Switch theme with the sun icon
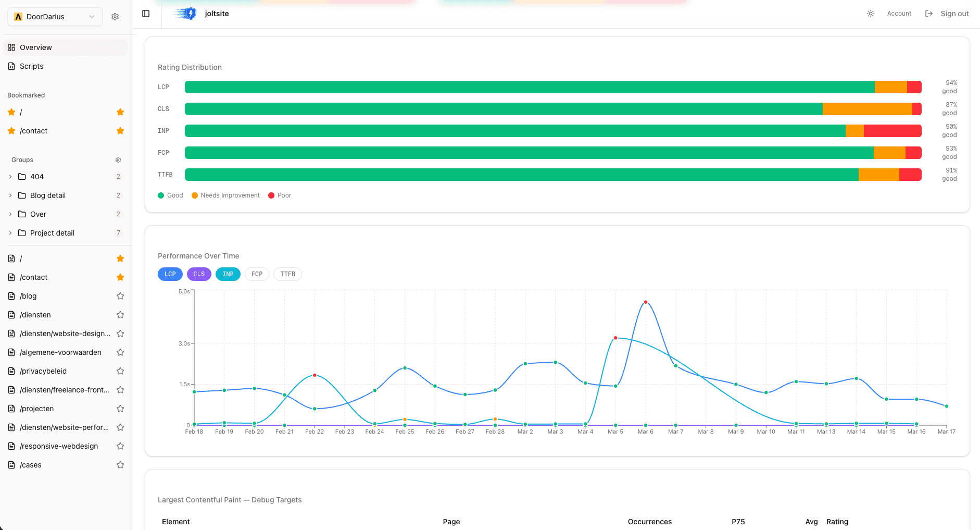This screenshot has height=530, width=980. (x=870, y=14)
